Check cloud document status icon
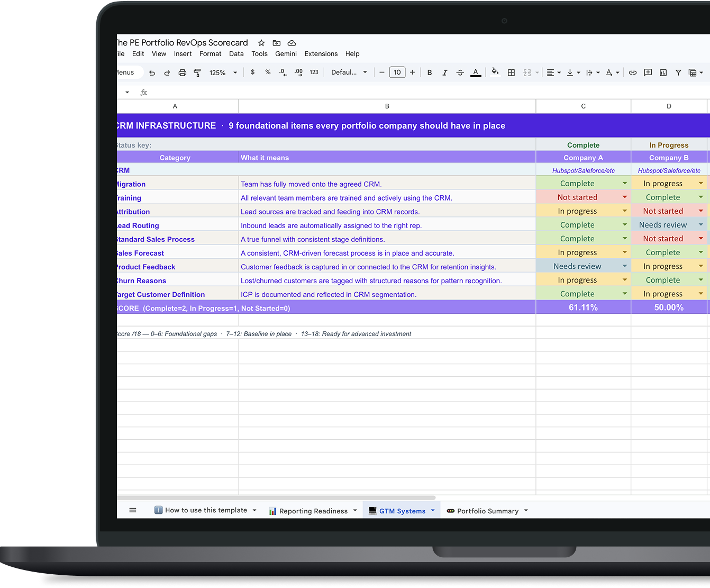This screenshot has height=588, width=710. [x=292, y=43]
